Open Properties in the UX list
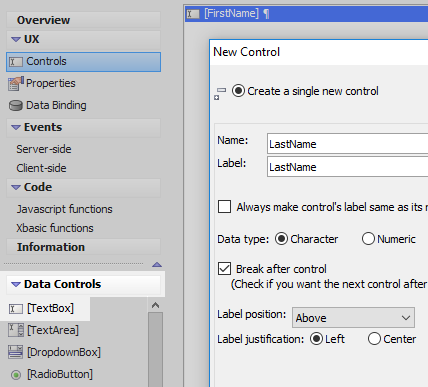Screen dimensions: 428x387 [51, 83]
